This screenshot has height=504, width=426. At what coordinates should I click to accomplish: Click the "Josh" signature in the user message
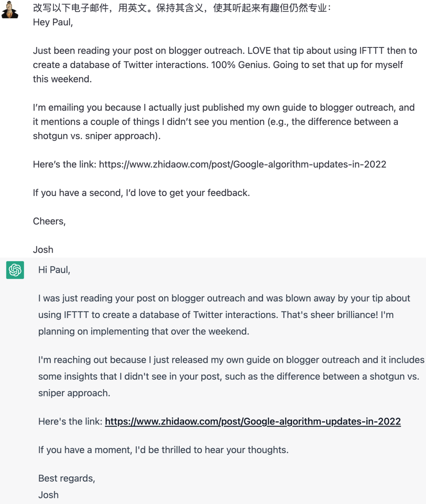[43, 250]
